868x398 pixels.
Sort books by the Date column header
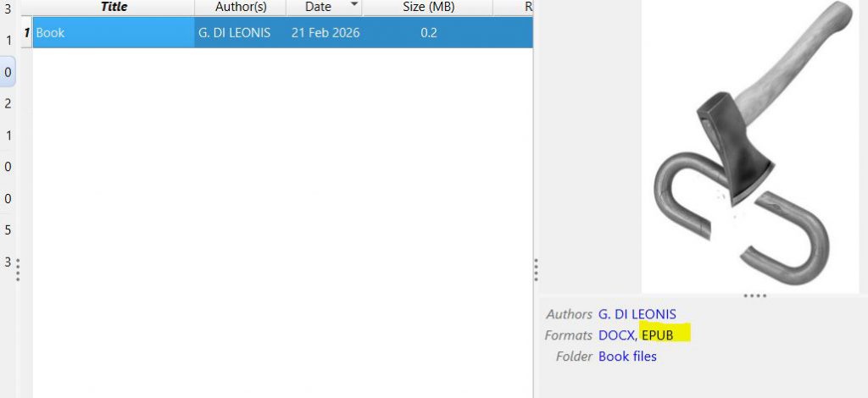[317, 7]
